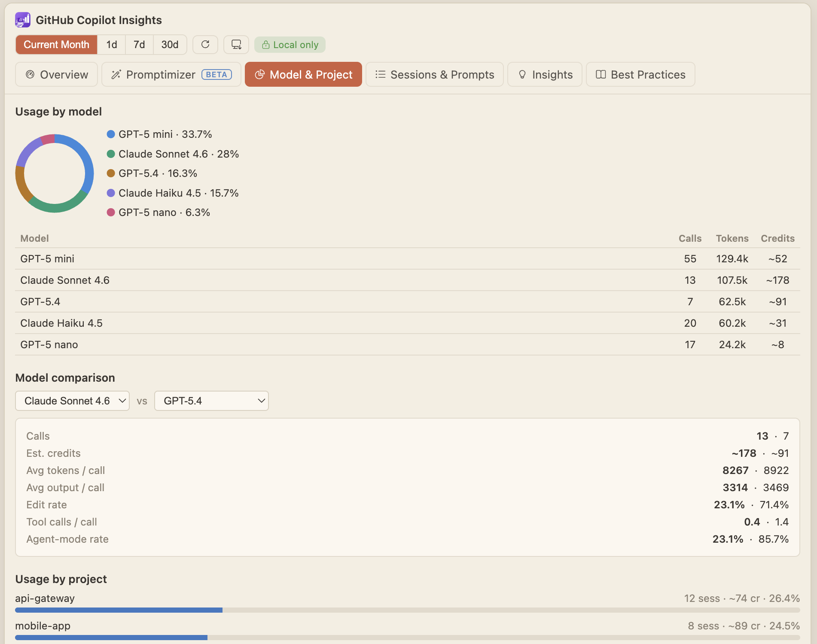Select the Current Month time range
817x644 pixels.
(56, 45)
